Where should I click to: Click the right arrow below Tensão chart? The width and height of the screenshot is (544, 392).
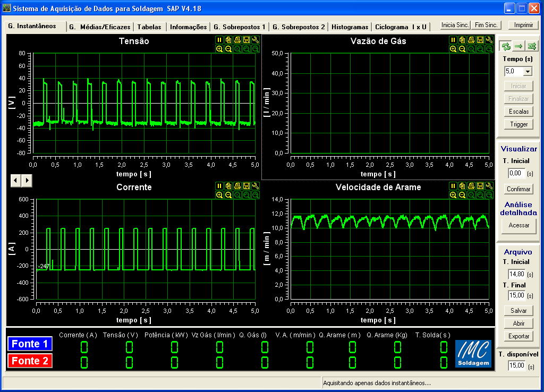click(x=27, y=181)
